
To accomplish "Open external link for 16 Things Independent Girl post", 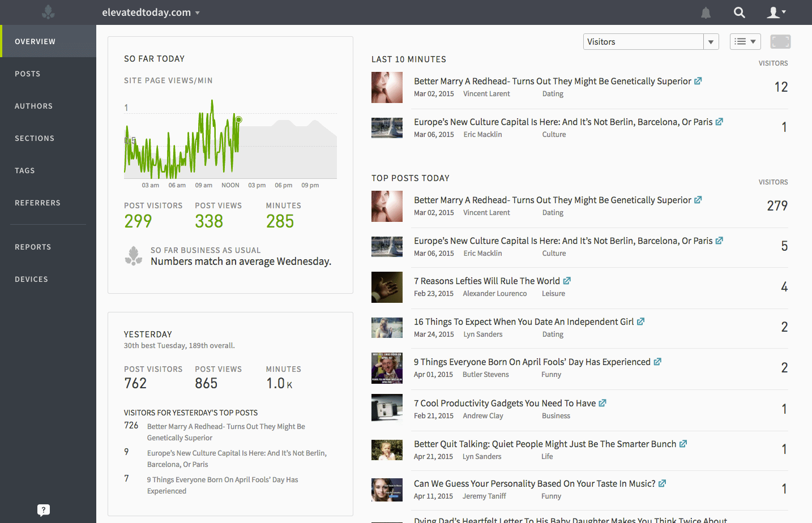I will pyautogui.click(x=640, y=321).
